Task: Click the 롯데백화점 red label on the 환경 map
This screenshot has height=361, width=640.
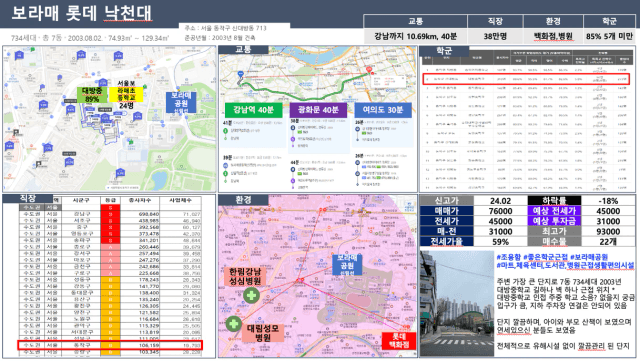Action: [399, 341]
